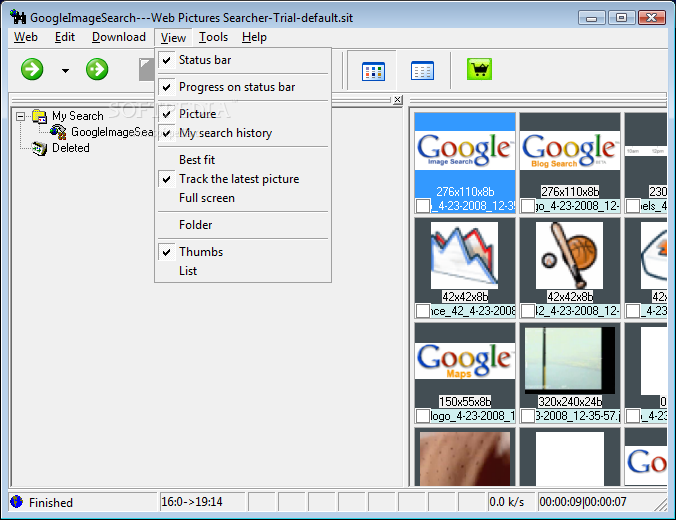Image resolution: width=676 pixels, height=520 pixels.
Task: Click the partially hidden gray toolbar icon
Action: click(x=147, y=69)
